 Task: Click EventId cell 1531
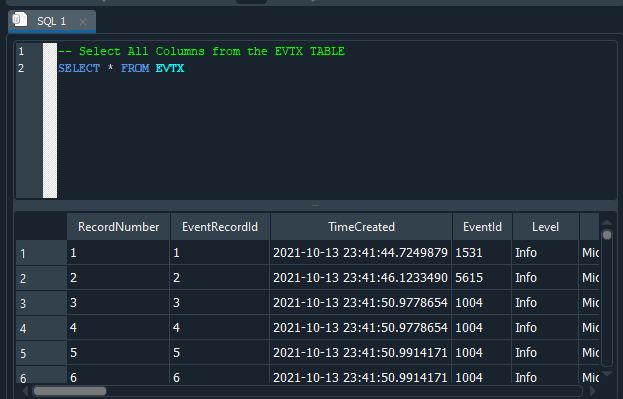482,253
